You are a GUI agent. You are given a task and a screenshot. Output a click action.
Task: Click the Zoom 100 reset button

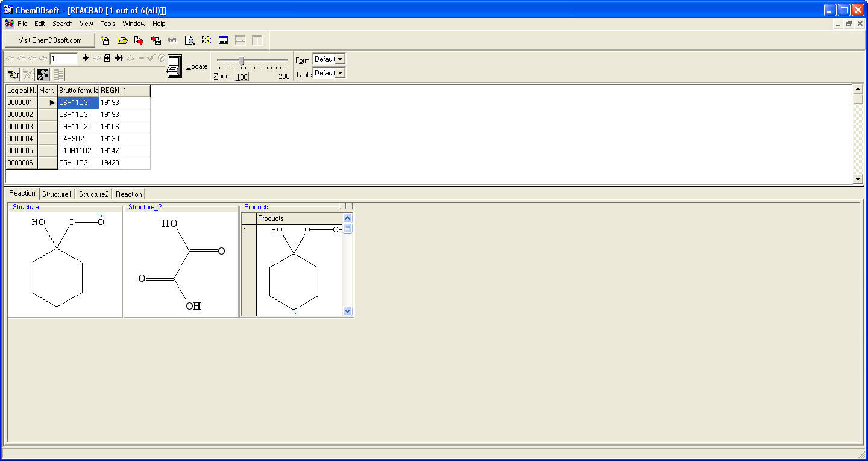pos(241,77)
